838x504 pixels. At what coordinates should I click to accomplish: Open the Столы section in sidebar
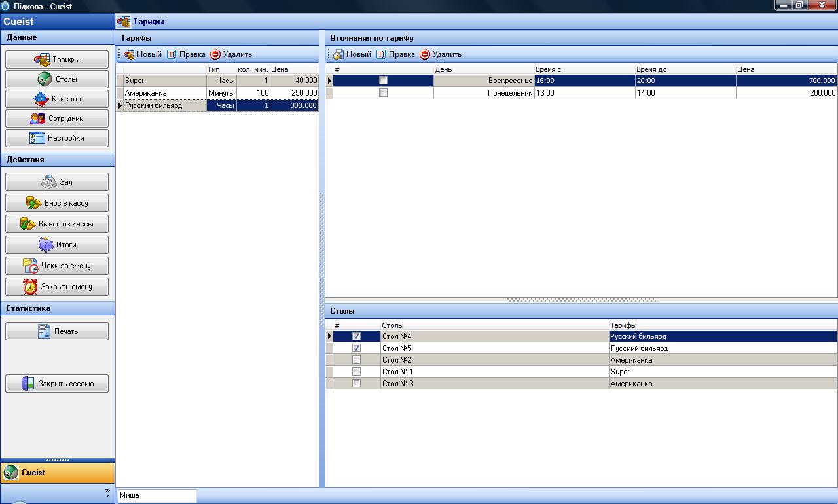click(x=57, y=79)
